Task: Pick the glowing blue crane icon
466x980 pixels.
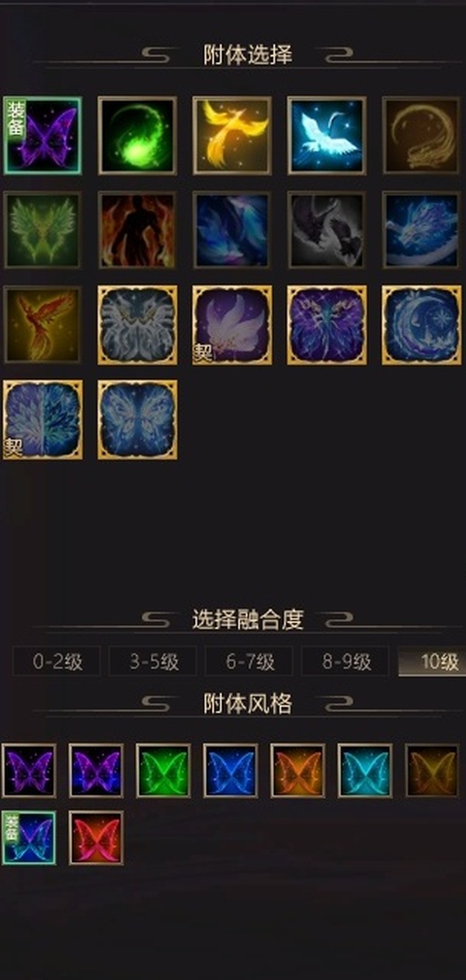Action: click(x=327, y=135)
